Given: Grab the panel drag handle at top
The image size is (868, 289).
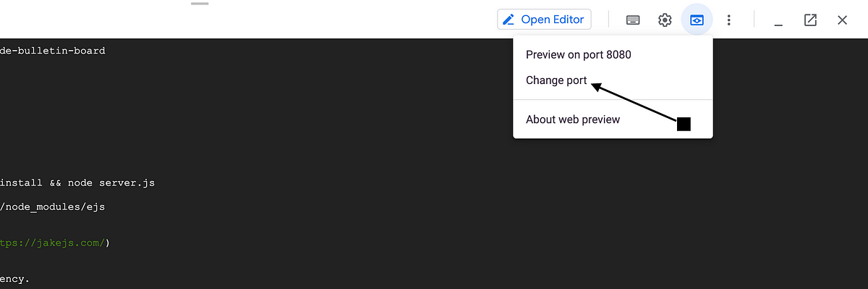Looking at the screenshot, I should point(200,4).
